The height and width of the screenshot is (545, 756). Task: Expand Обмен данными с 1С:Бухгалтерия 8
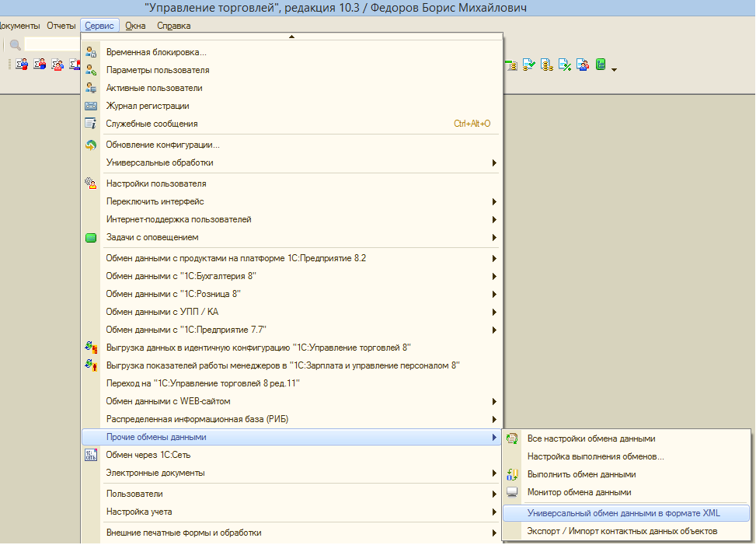coord(292,276)
